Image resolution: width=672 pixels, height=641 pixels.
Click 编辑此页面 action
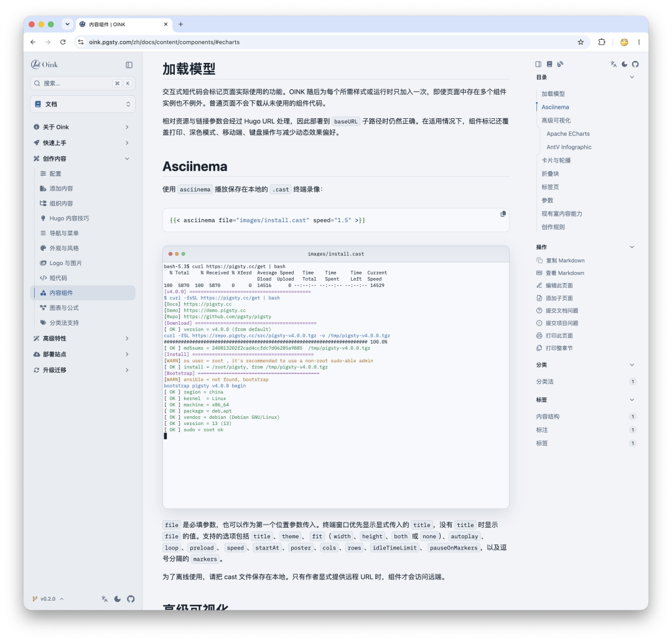tap(554, 286)
